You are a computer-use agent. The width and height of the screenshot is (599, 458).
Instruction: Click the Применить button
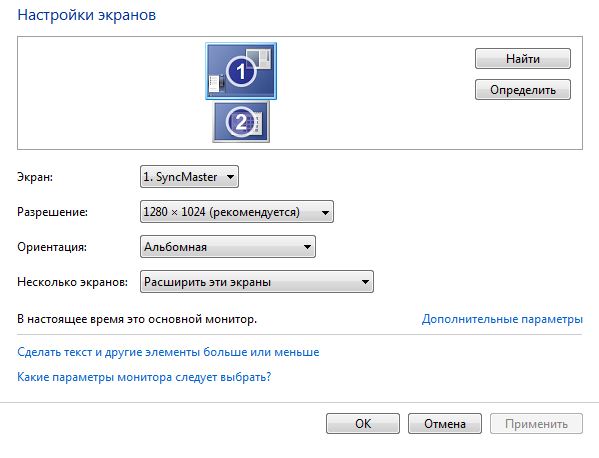(x=536, y=424)
